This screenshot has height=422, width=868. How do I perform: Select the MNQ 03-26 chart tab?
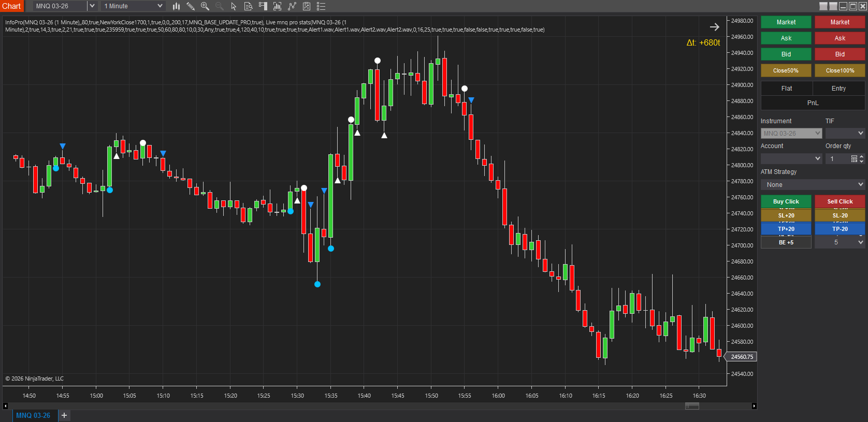(x=33, y=415)
